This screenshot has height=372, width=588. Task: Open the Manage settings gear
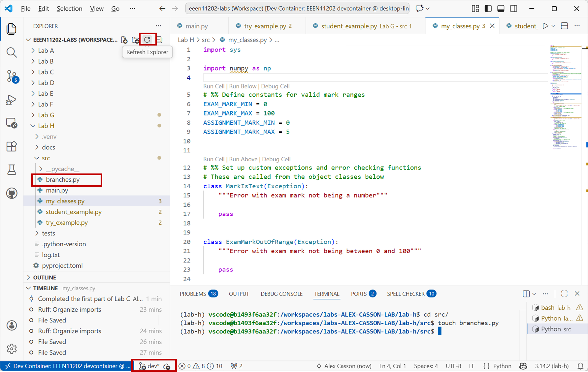[x=12, y=349]
